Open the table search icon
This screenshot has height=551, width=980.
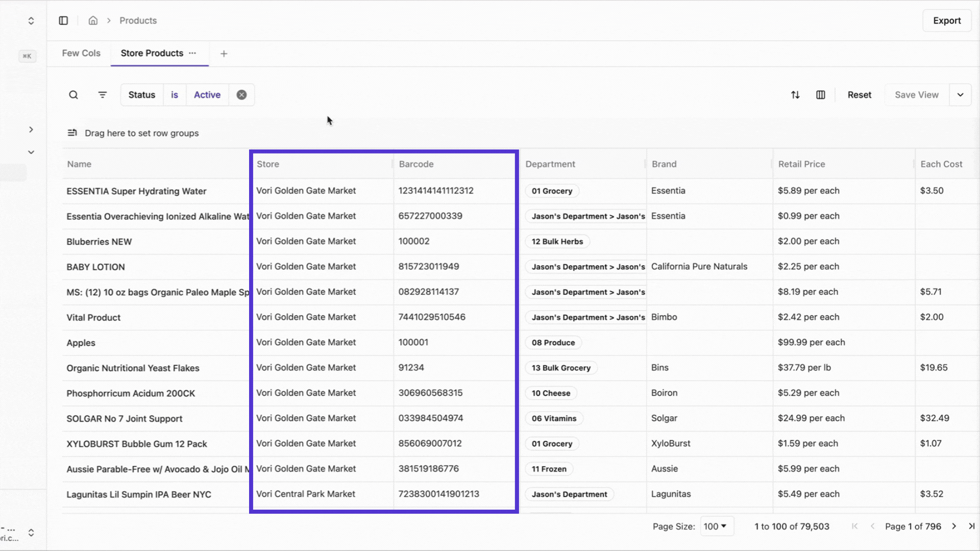click(x=73, y=95)
